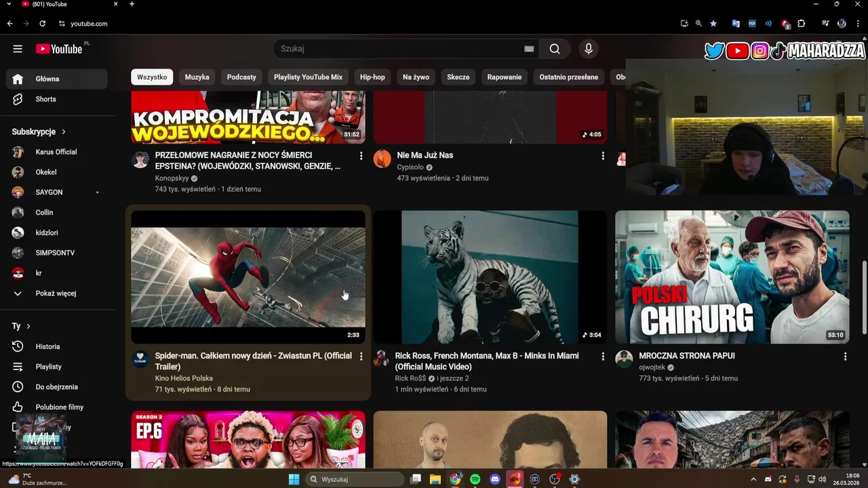Open Rick Ross Minks In Miami title
This screenshot has height=488, width=868.
coord(487,361)
